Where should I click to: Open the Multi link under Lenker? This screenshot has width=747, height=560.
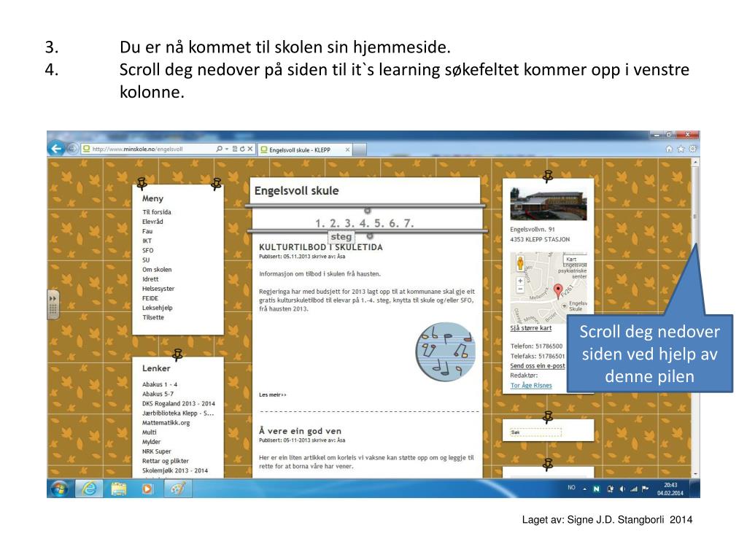click(149, 432)
